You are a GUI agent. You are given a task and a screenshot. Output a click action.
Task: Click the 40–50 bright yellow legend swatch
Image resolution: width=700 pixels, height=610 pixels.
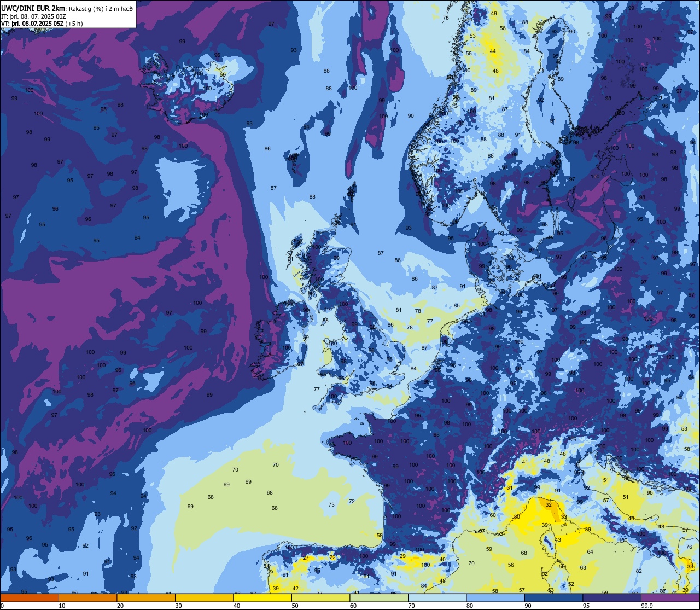262,598
